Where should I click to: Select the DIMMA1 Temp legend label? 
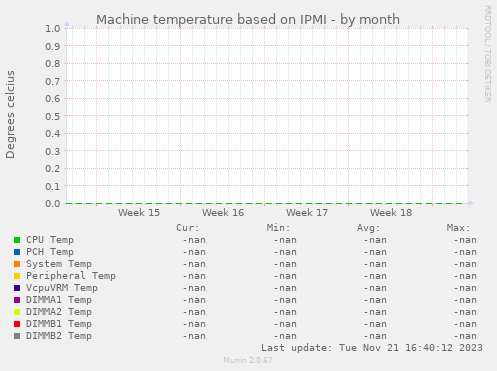pyautogui.click(x=59, y=300)
